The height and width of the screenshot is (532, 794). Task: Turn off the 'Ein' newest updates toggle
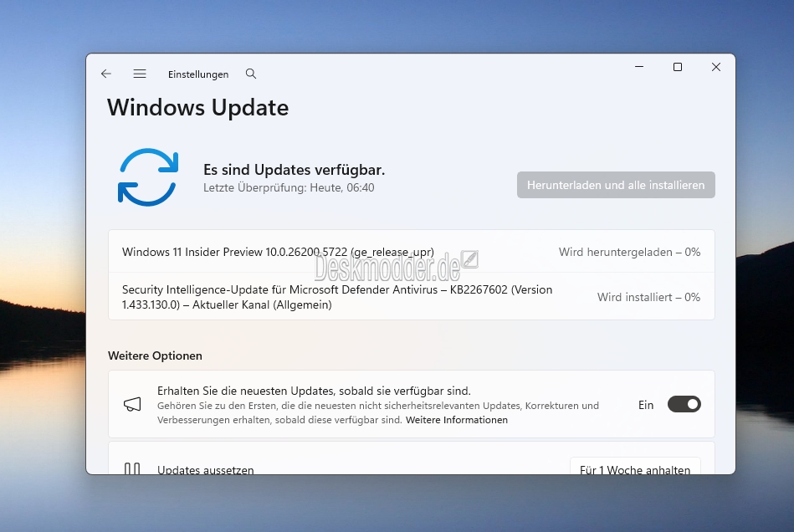tap(684, 405)
